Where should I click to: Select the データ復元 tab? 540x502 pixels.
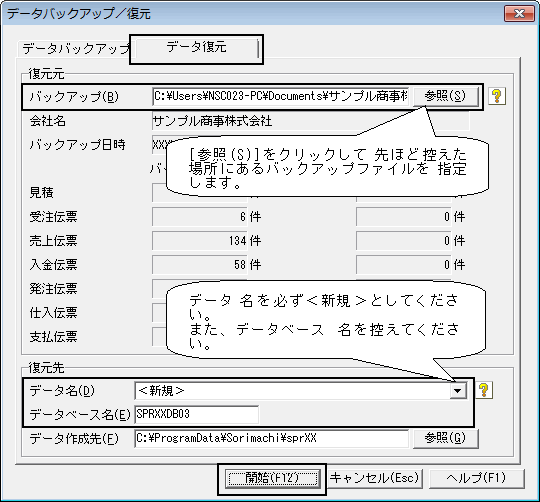[197, 48]
